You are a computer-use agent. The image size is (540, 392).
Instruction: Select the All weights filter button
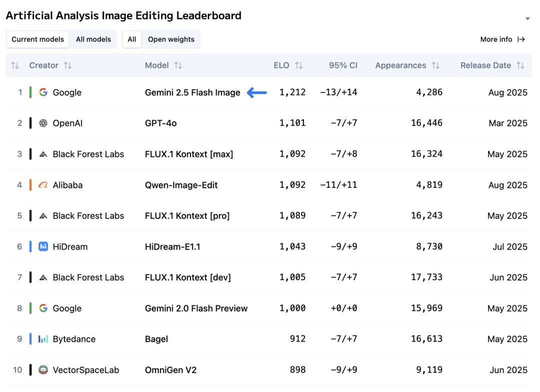pyautogui.click(x=132, y=39)
